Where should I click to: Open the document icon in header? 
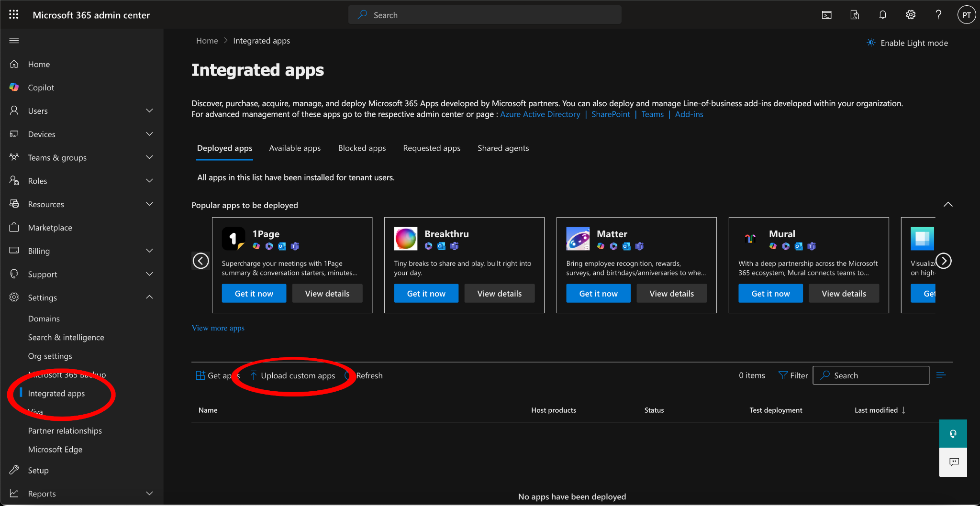click(x=855, y=15)
